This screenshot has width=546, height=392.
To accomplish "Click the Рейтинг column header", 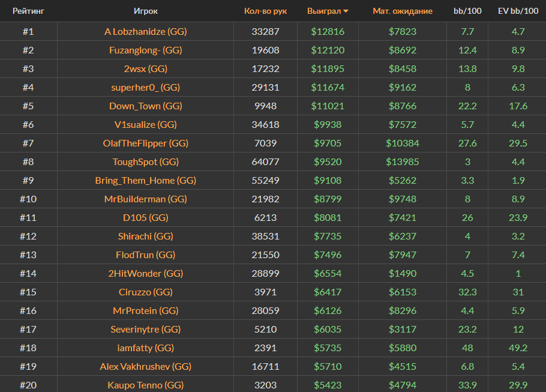I will (28, 11).
